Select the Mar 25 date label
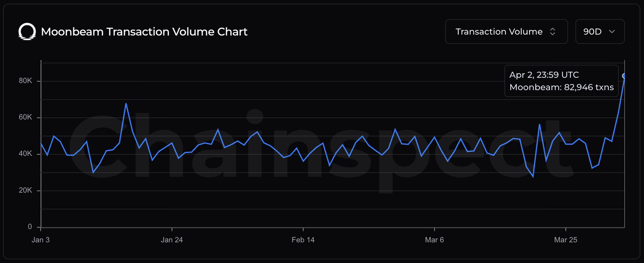The width and height of the screenshot is (644, 263). 565,240
